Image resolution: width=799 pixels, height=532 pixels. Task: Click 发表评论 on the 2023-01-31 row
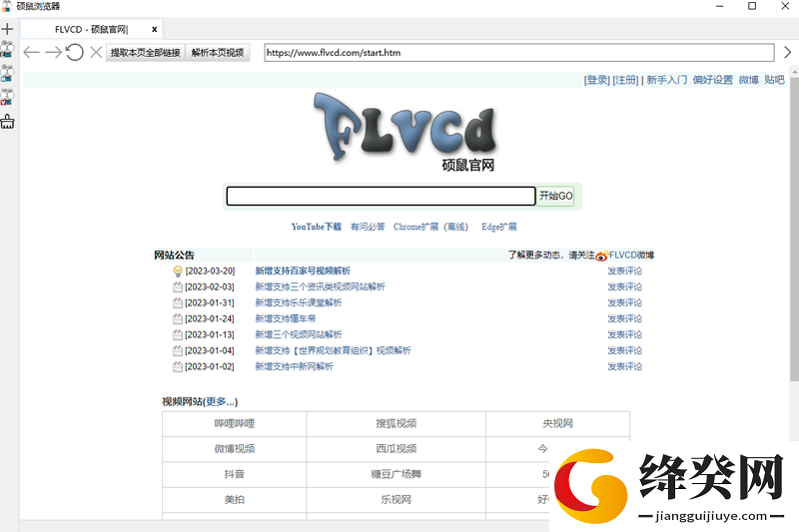pyautogui.click(x=625, y=302)
